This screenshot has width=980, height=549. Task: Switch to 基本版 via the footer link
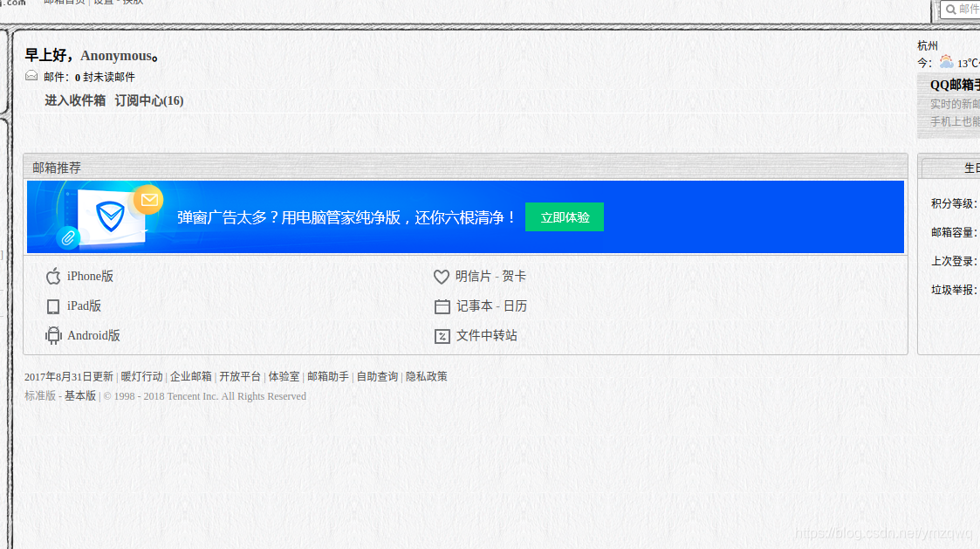point(80,395)
